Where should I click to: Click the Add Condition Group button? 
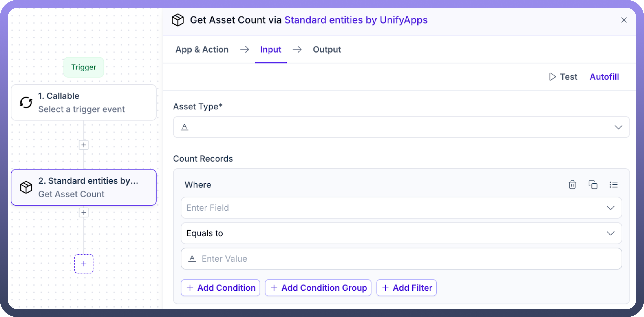tap(318, 288)
